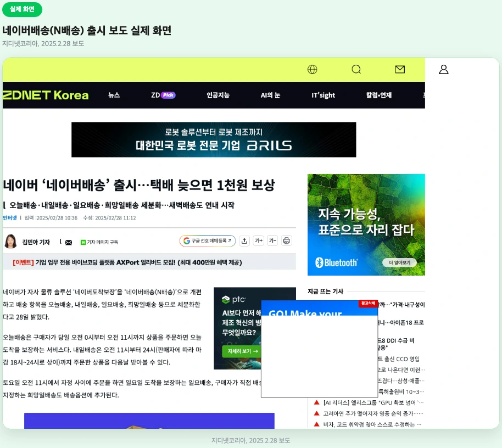Click 더 알아보기 on Bluetooth ad
The width and height of the screenshot is (502, 448).
pos(399,263)
